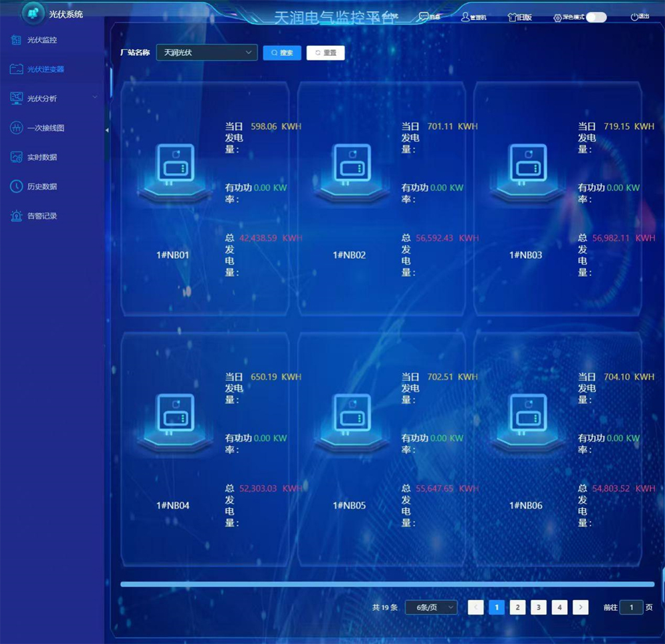Select page 3 in pagination
The image size is (665, 644).
click(x=539, y=607)
